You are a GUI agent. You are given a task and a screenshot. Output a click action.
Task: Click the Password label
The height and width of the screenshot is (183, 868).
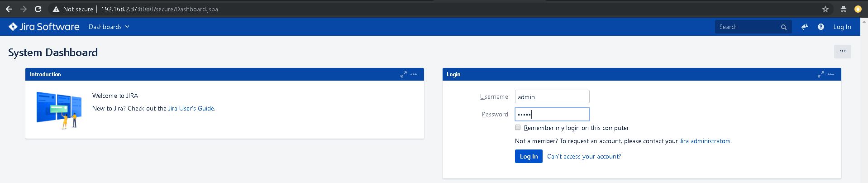(495, 114)
